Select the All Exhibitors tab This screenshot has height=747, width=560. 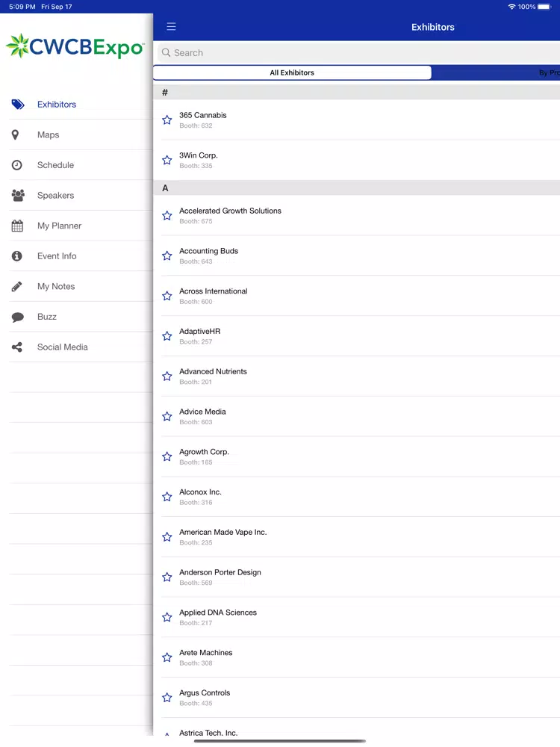pos(293,72)
